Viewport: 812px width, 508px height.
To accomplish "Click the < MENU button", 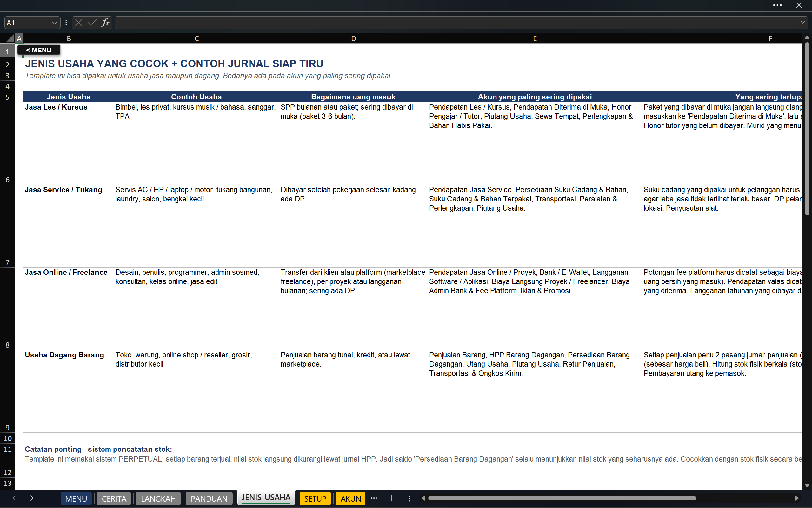I will 39,50.
